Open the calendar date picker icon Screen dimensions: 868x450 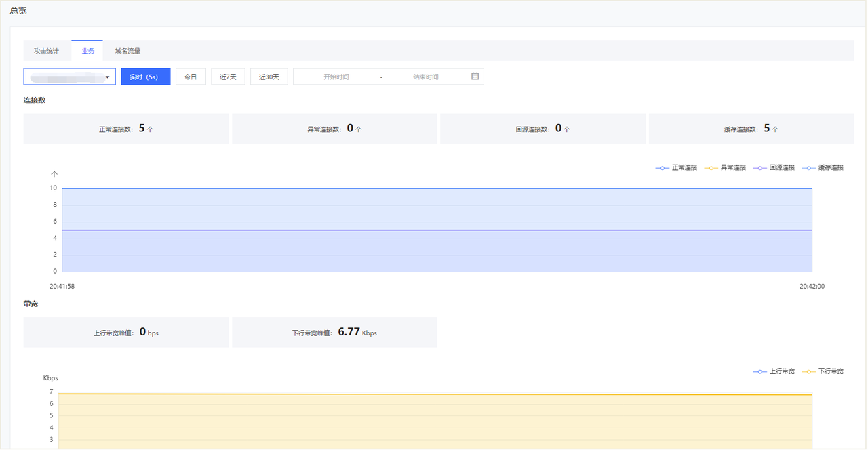click(x=475, y=77)
